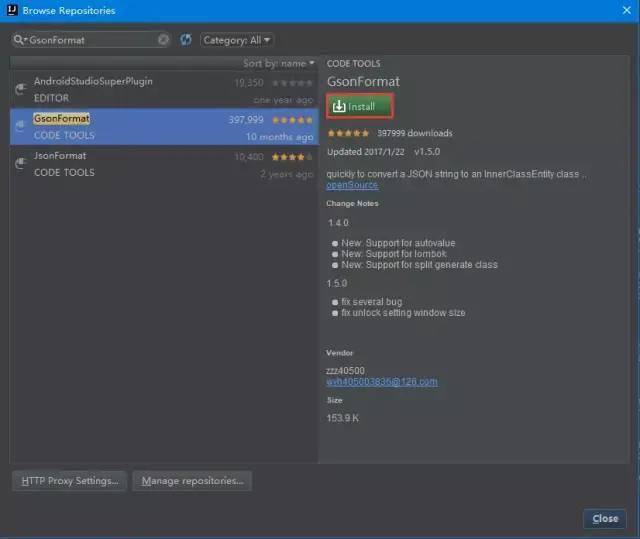
Task: Click AndroidStudioSuperPlugin's star rating
Action: (x=292, y=83)
